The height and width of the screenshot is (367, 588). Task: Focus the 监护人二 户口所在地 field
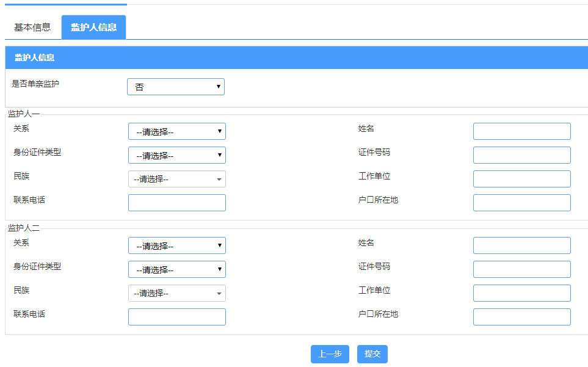pyautogui.click(x=522, y=317)
